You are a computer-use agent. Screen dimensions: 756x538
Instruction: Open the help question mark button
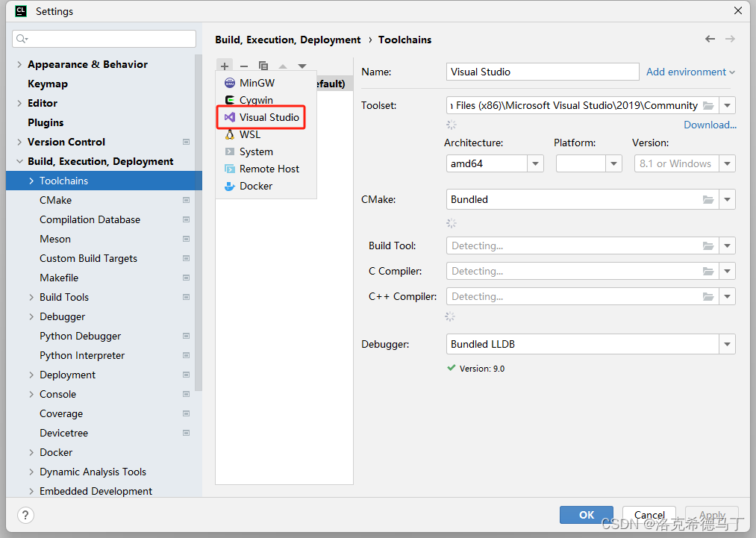25,515
